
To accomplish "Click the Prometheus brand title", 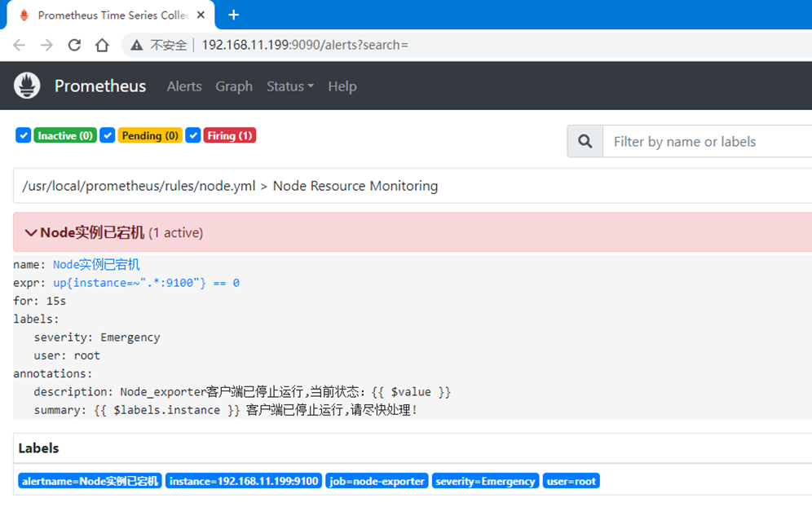I will (x=100, y=86).
